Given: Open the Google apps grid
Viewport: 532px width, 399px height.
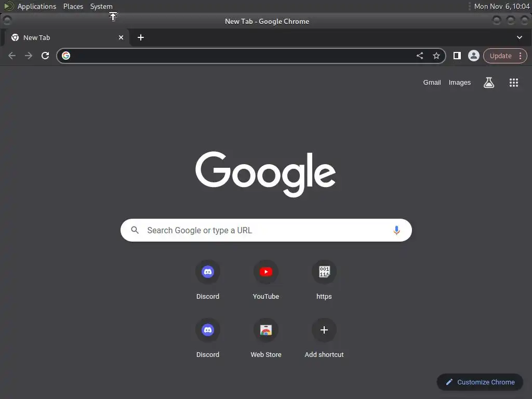Looking at the screenshot, I should (x=514, y=83).
